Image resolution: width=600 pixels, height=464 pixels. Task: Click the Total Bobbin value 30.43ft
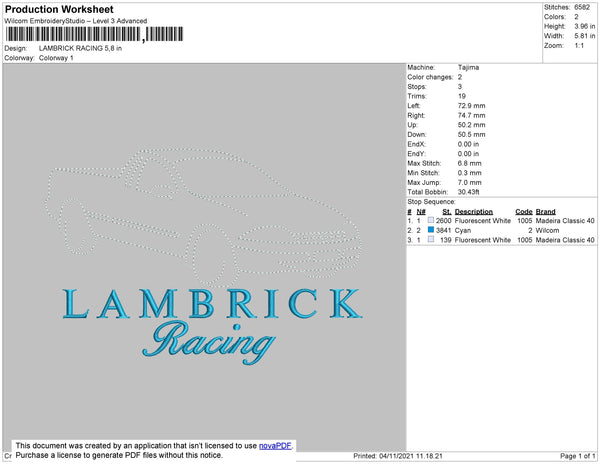pyautogui.click(x=469, y=192)
